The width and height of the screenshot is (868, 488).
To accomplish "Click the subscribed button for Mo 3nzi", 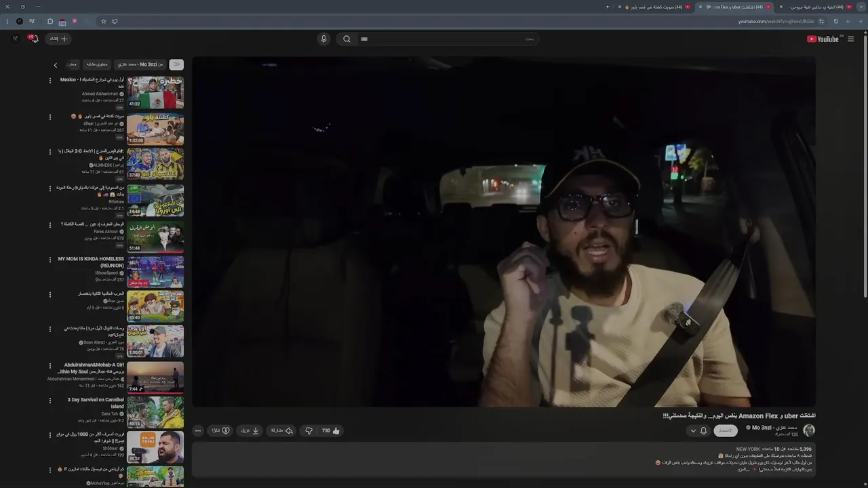I will pyautogui.click(x=726, y=430).
